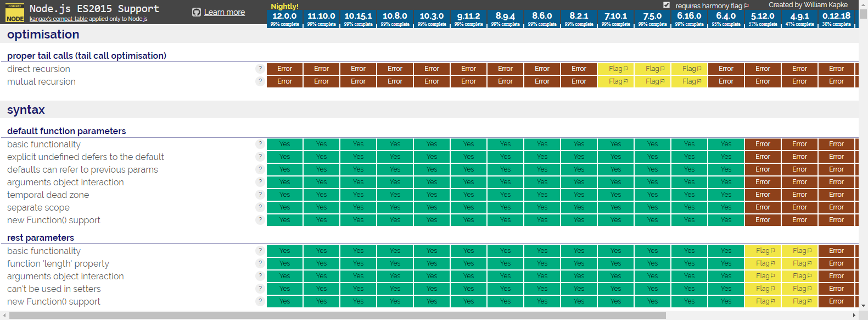Click help icon for can't be used in setters
Screen dimensions: 868x320
click(x=260, y=289)
